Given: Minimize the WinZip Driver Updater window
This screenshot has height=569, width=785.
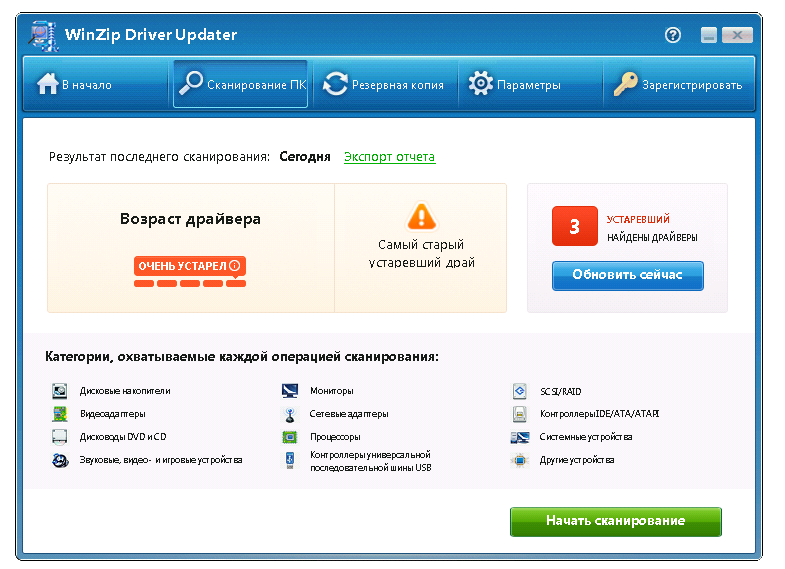Looking at the screenshot, I should [x=708, y=35].
